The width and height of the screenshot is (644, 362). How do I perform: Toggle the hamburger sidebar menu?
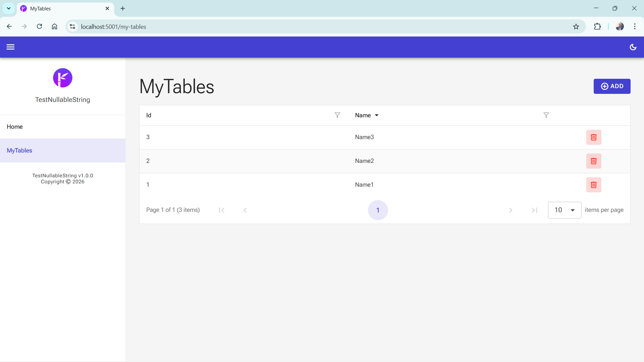pos(10,47)
